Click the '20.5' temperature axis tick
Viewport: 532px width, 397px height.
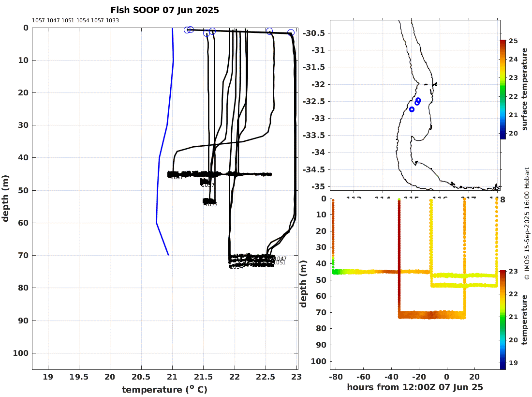pos(141,377)
